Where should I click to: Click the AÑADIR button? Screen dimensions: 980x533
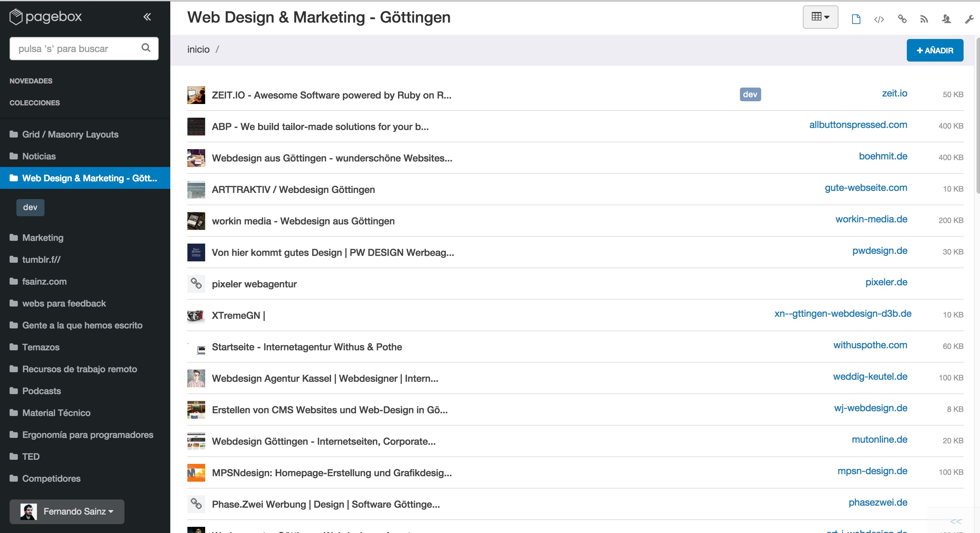[935, 50]
